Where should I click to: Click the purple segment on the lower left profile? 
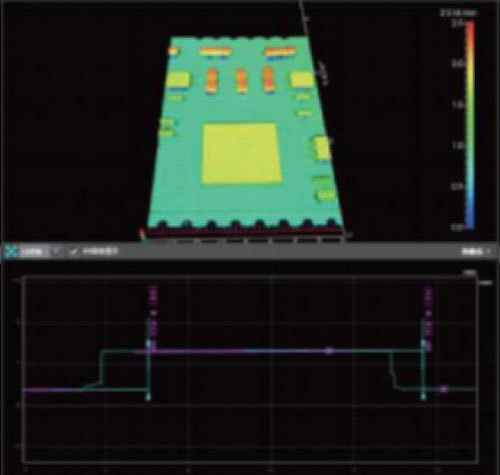pos(49,390)
